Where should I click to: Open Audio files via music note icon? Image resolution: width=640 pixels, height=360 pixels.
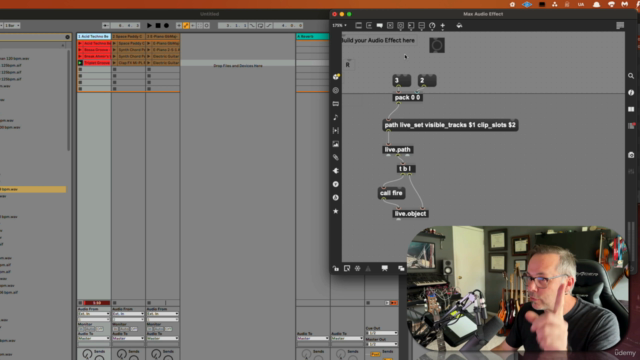(x=336, y=117)
